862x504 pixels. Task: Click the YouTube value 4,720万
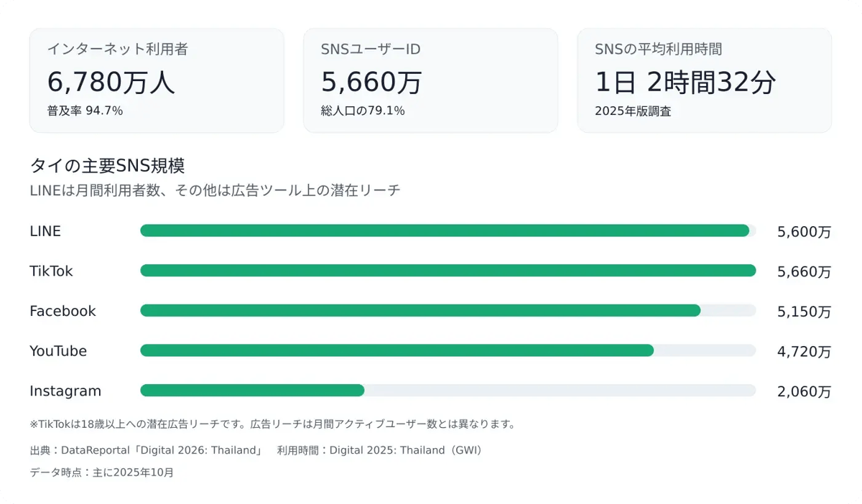click(x=804, y=352)
